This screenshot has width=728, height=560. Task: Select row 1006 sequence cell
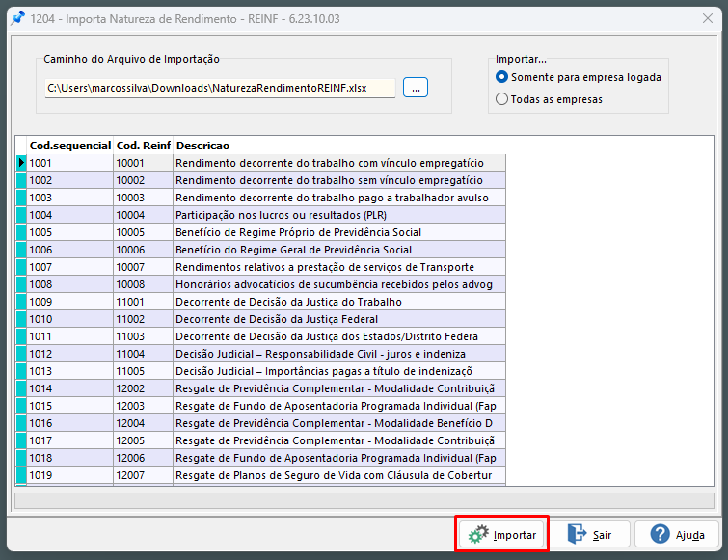[69, 250]
